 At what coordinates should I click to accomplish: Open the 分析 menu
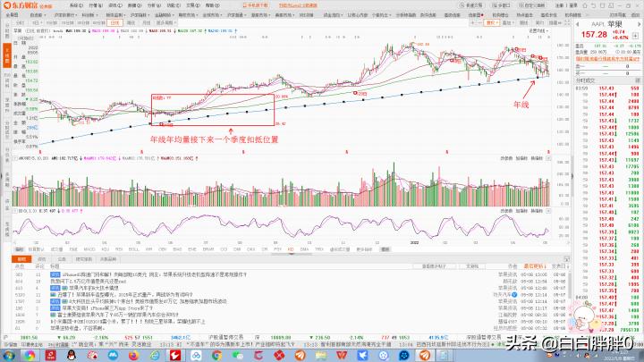(x=154, y=5)
